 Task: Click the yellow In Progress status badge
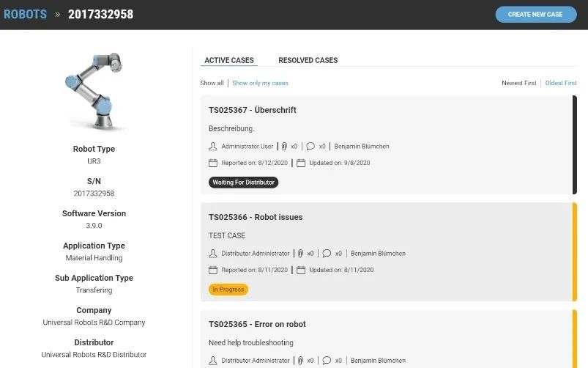(x=228, y=290)
